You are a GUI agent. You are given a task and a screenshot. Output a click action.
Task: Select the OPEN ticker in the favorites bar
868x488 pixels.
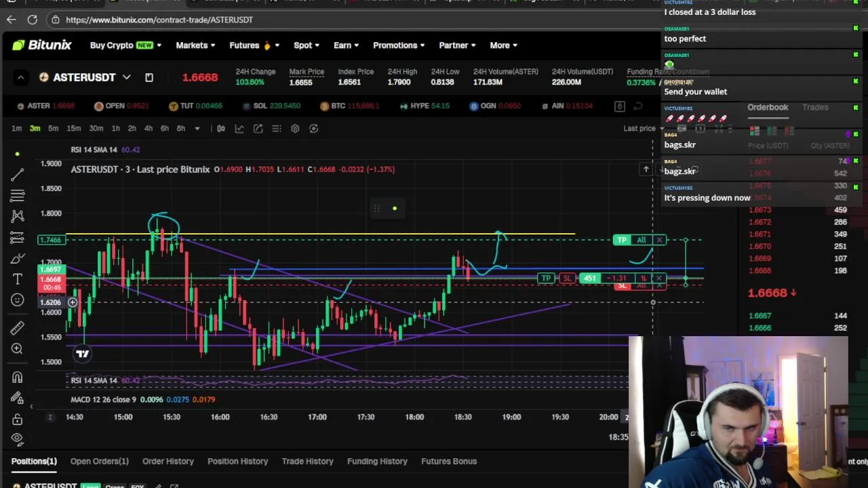coord(121,106)
